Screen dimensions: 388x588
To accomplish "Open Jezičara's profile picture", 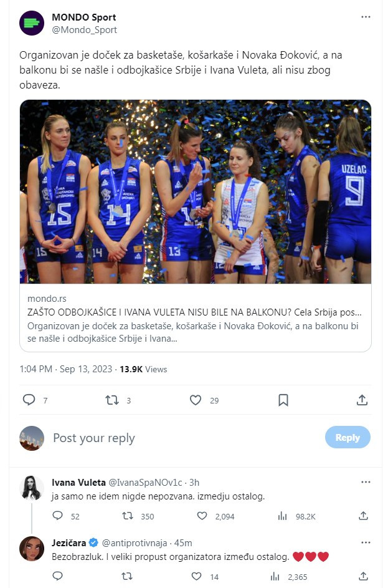I will (32, 549).
